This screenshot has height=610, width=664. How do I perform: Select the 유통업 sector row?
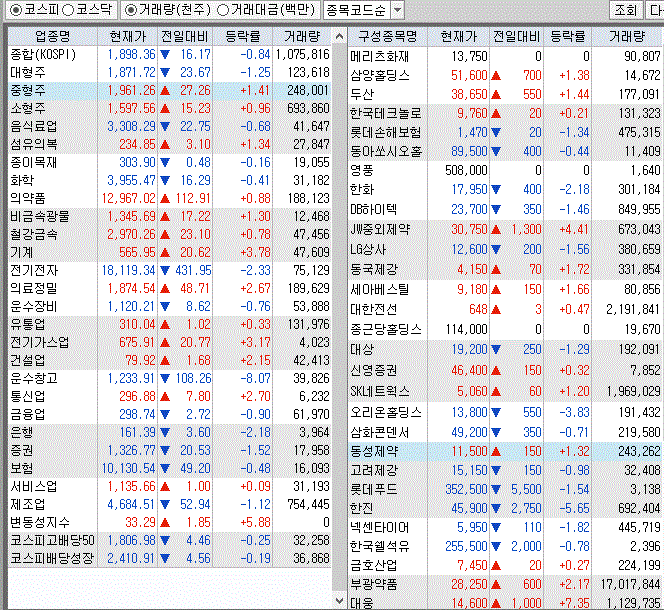click(169, 324)
